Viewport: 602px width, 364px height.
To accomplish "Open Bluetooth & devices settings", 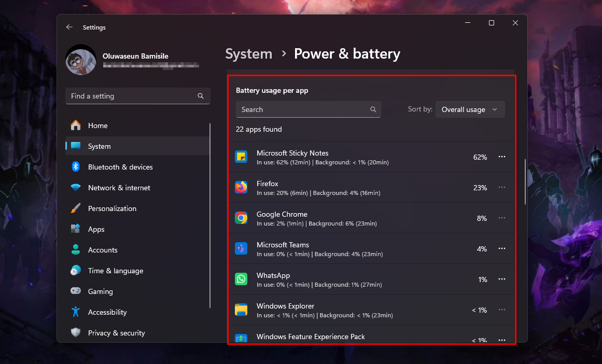I will 138,167.
